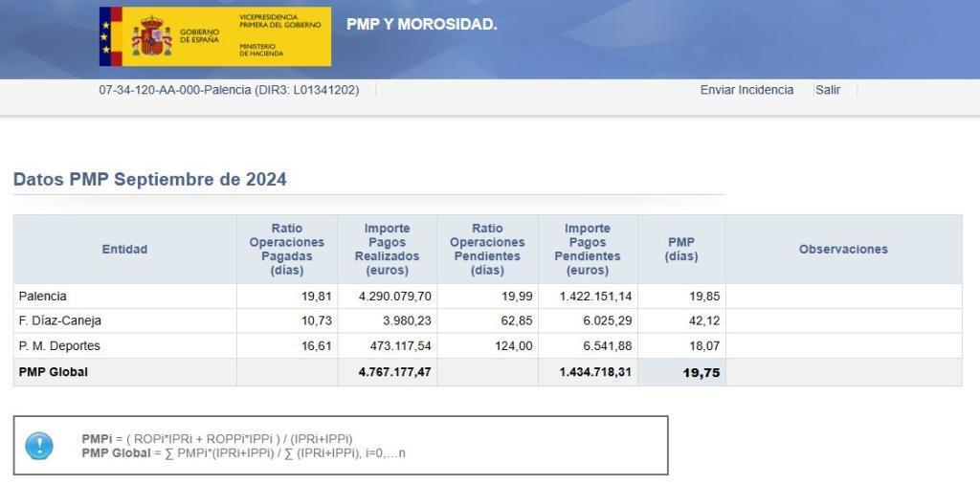980x485 pixels.
Task: Click the blue exclamation info icon
Action: click(39, 446)
